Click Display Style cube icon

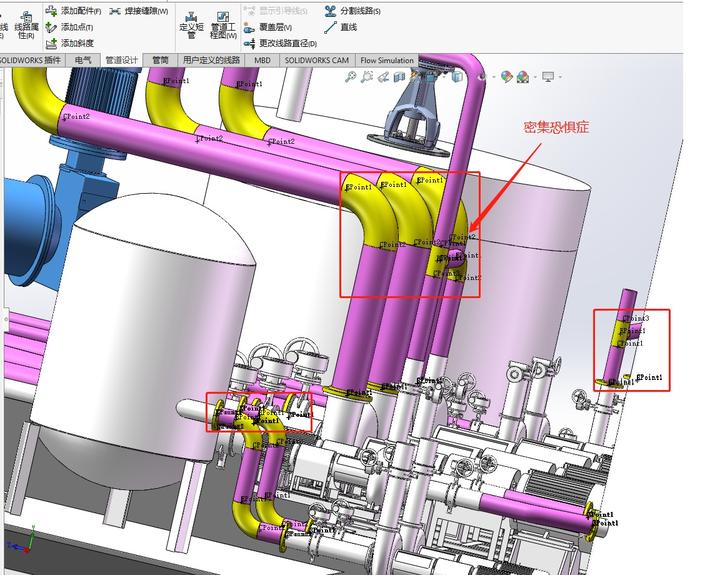coord(457,77)
